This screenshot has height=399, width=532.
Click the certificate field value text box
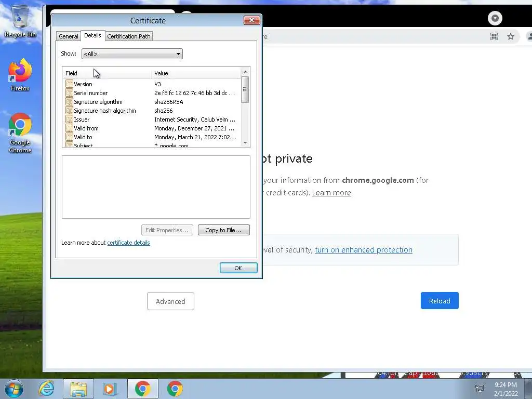point(156,187)
